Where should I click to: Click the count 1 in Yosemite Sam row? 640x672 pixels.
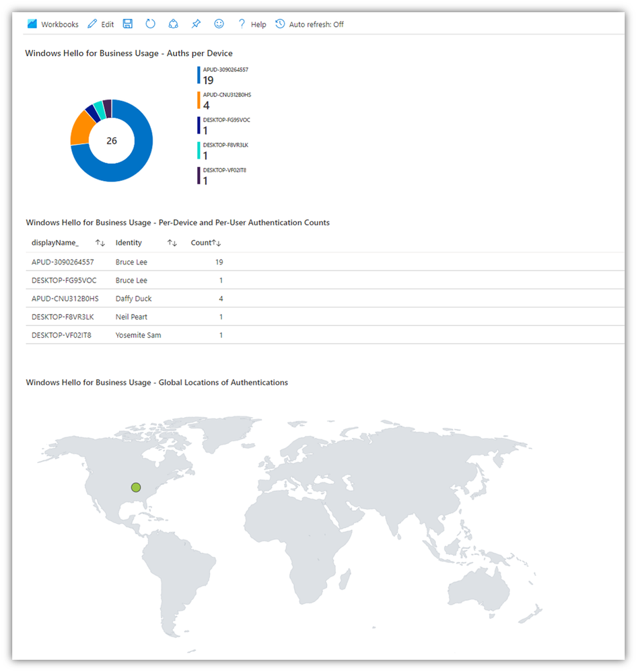pyautogui.click(x=221, y=335)
